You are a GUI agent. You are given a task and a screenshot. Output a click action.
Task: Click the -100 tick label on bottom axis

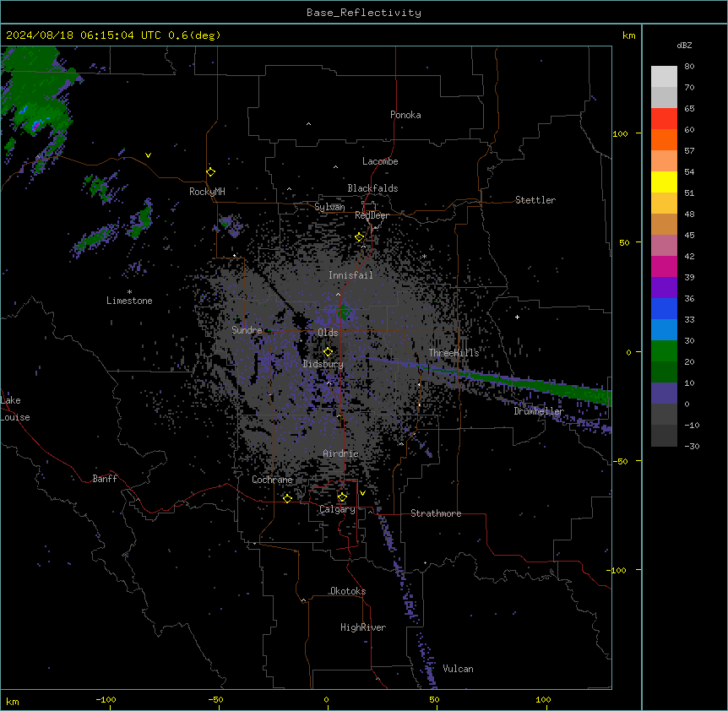(x=106, y=699)
